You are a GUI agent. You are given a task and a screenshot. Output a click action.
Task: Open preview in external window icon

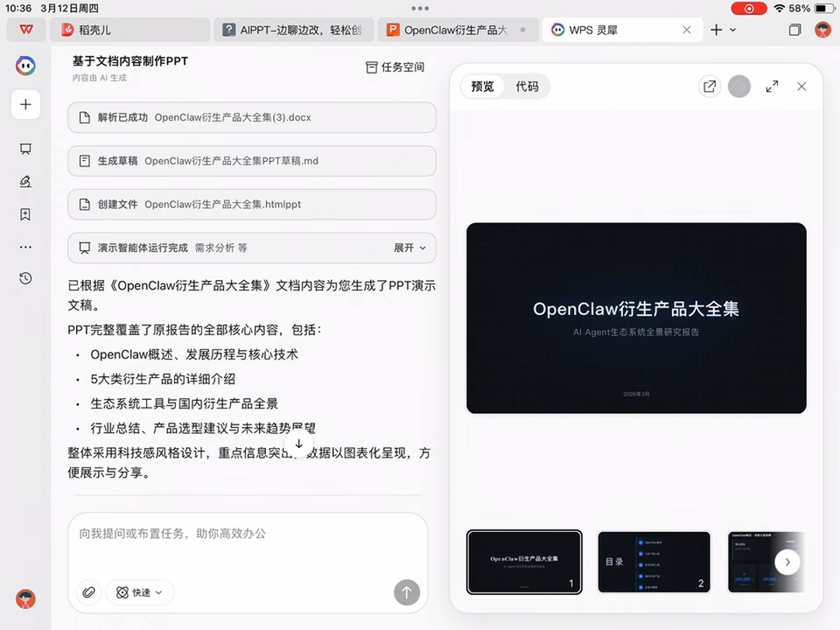click(709, 86)
